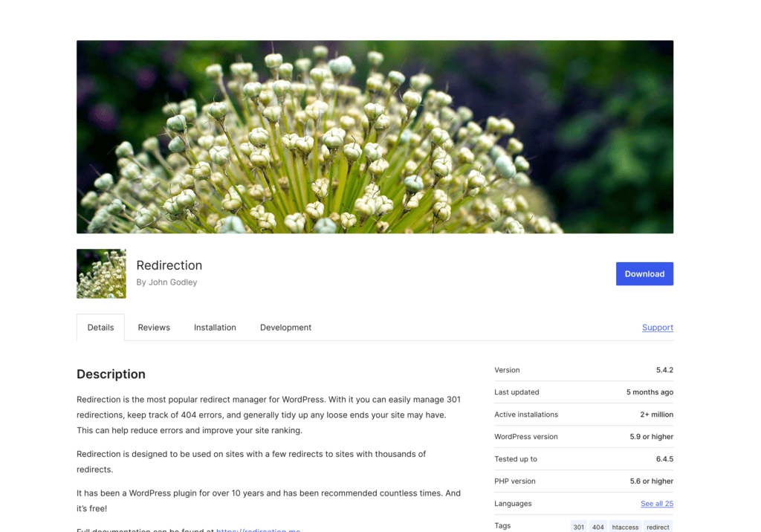This screenshot has width=761, height=532.
Task: Click the flower banner image
Action: tap(375, 137)
